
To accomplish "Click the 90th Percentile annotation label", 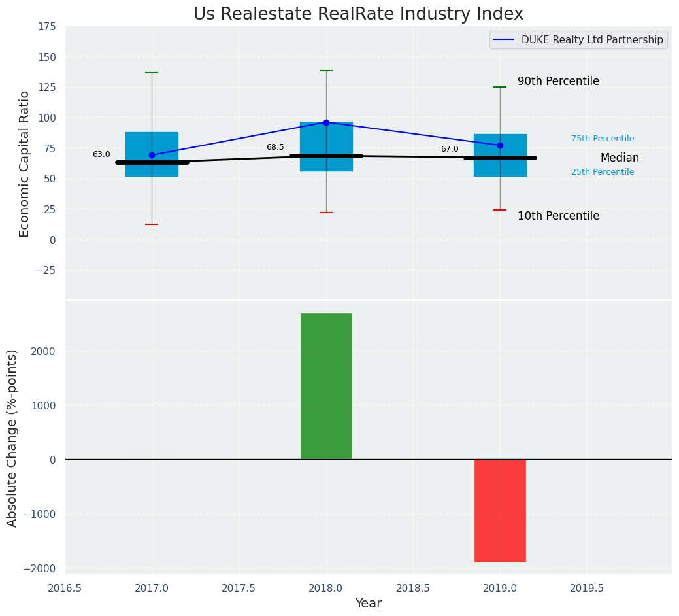I will tap(558, 82).
